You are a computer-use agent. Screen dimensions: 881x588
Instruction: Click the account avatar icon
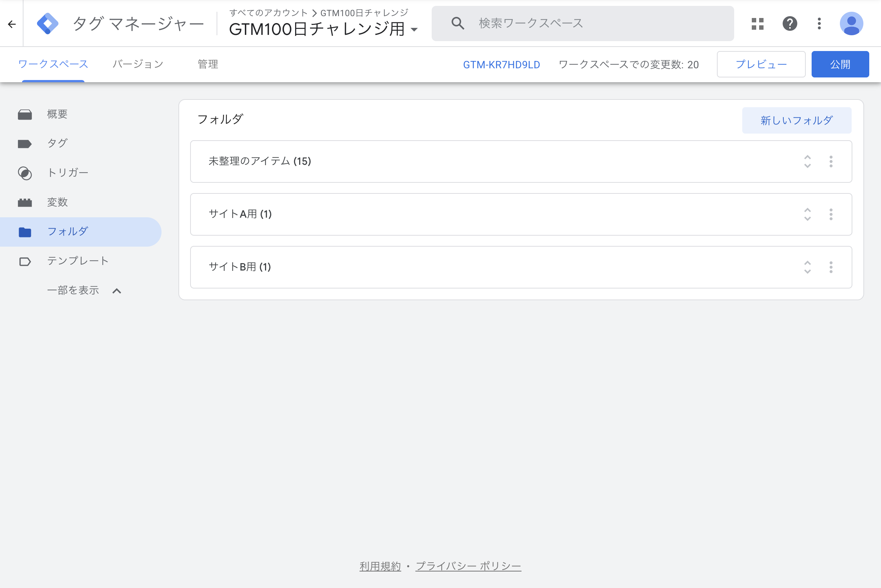pos(851,23)
